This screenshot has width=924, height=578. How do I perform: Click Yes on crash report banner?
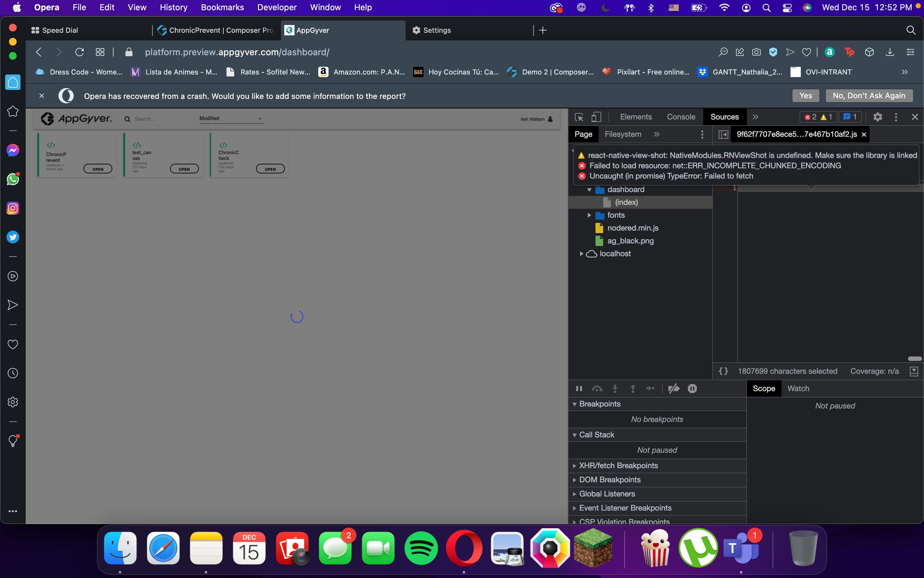[806, 96]
